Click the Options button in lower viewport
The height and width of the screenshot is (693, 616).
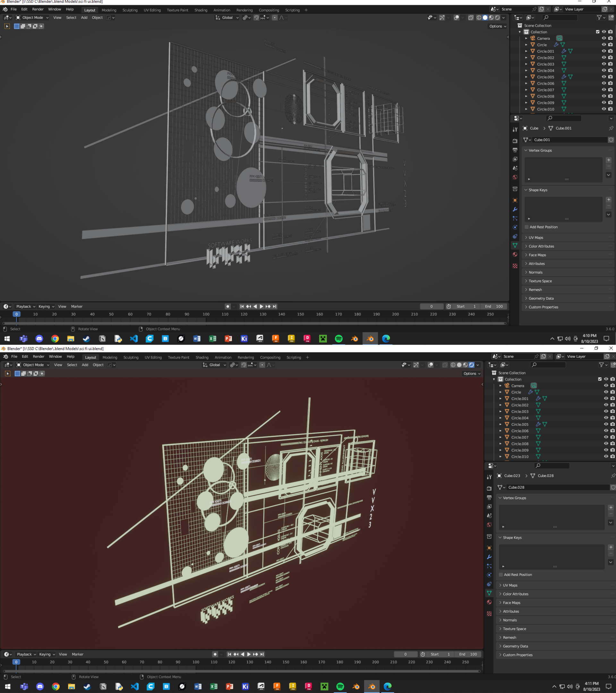pos(472,374)
